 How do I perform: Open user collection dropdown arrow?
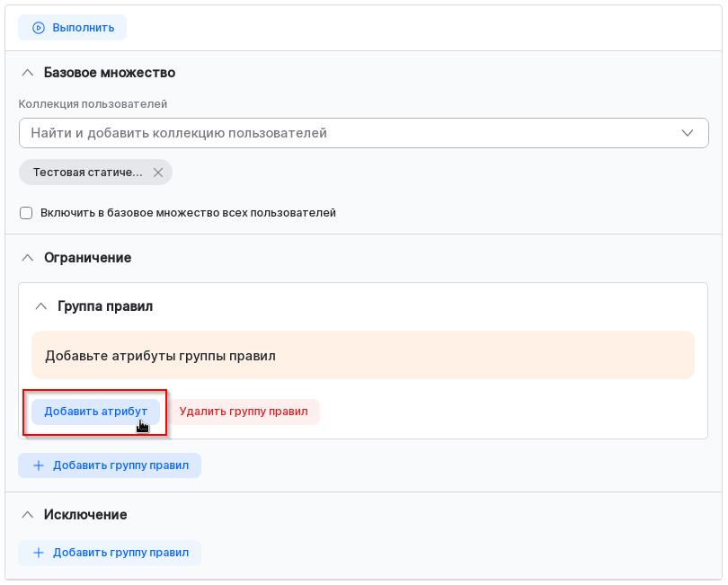688,133
